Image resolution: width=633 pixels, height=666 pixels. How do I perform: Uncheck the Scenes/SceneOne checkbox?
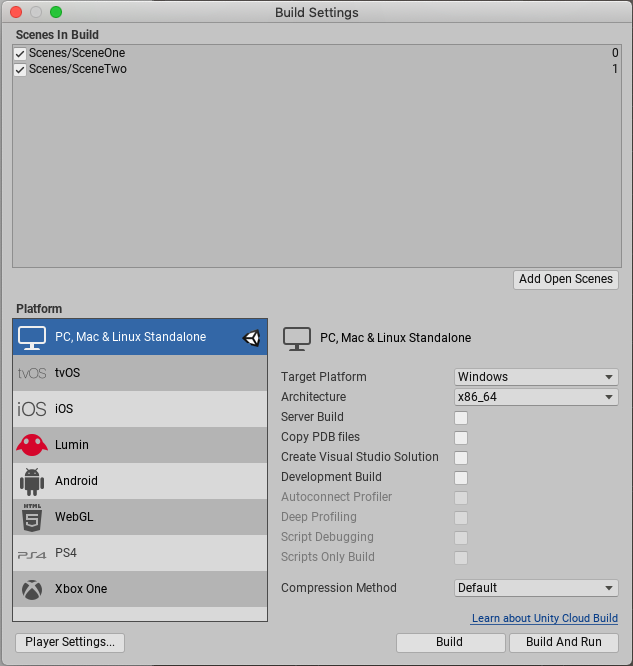point(20,53)
